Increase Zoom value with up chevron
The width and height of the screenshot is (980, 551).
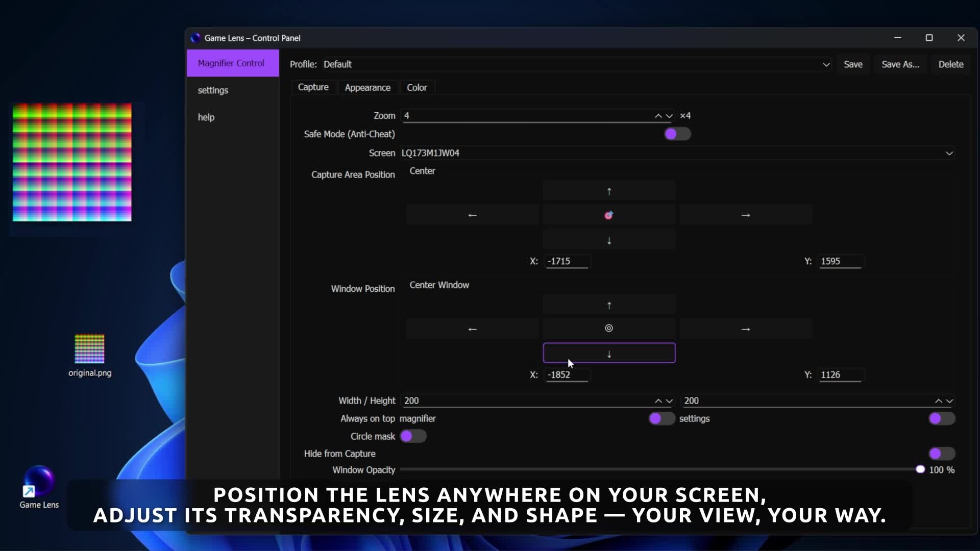[658, 116]
